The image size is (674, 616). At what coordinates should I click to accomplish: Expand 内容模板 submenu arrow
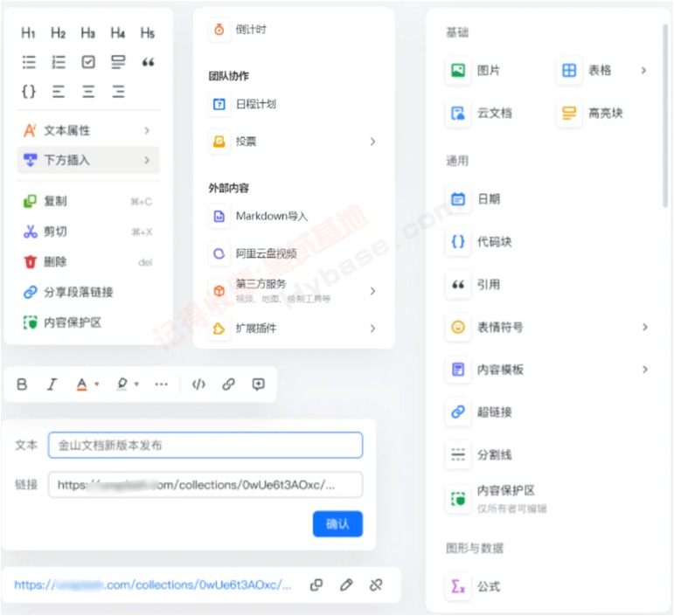point(645,370)
